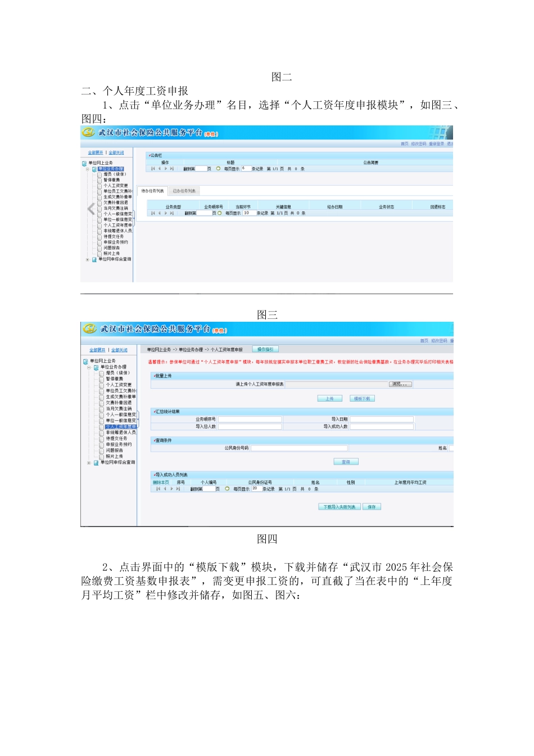Go to next page in 图三 公告栏 pager
Screen dimensions: 534x756
coord(166,169)
